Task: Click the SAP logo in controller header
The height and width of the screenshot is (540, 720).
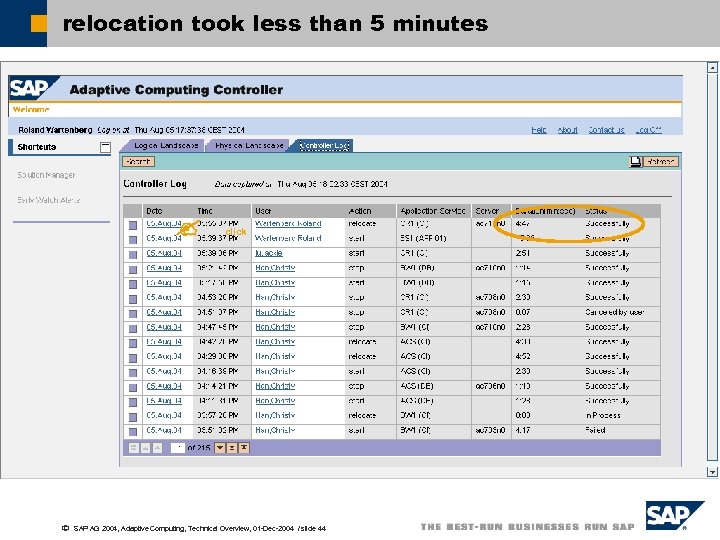Action: click(x=32, y=88)
